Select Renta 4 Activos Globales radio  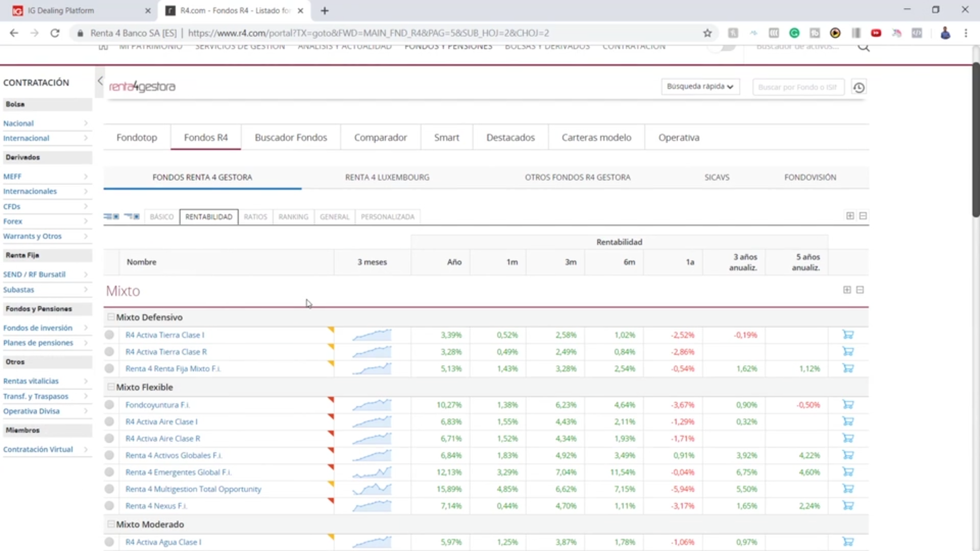click(109, 455)
